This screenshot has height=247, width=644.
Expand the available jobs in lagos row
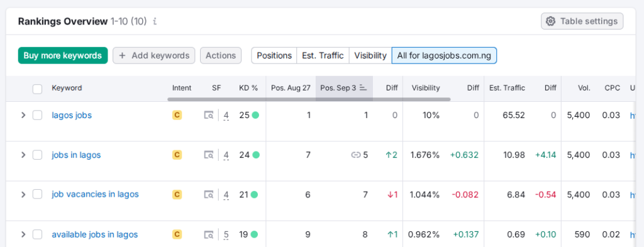point(23,234)
